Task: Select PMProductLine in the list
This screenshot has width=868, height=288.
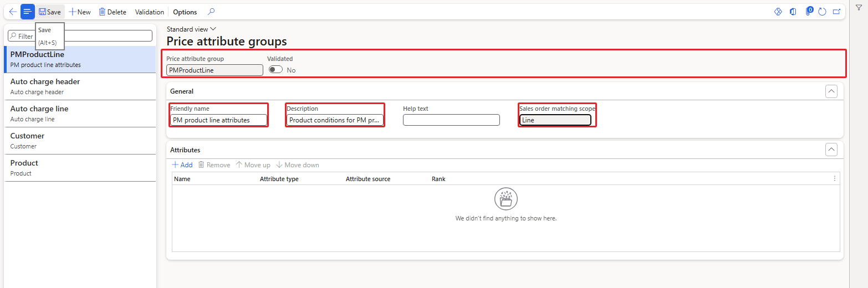Action: (80, 59)
